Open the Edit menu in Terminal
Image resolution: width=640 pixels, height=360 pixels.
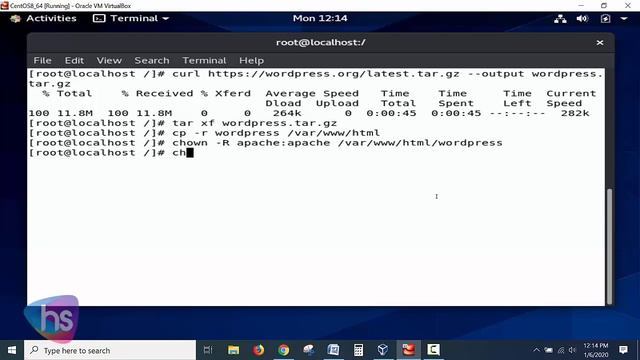(74, 60)
